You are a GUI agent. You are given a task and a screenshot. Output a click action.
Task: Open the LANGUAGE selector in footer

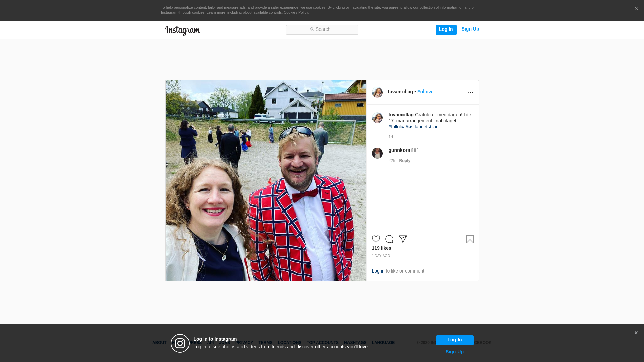point(383,343)
